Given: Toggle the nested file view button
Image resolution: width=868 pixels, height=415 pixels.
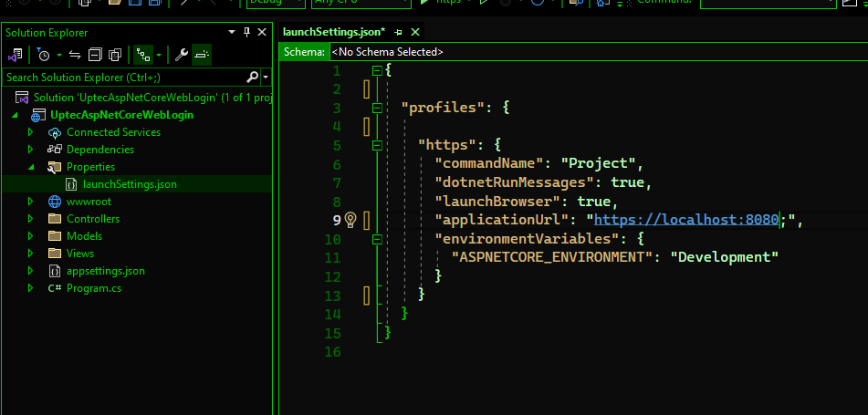Looking at the screenshot, I should point(142,55).
